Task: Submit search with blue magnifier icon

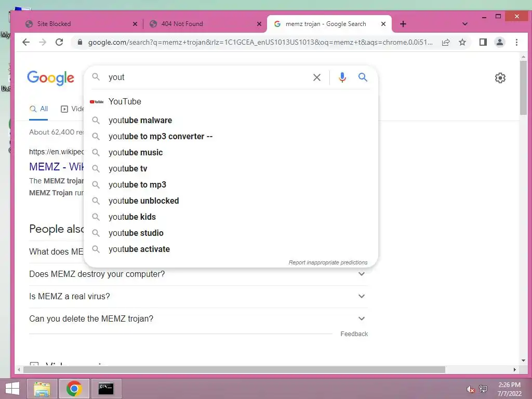Action: (x=363, y=77)
